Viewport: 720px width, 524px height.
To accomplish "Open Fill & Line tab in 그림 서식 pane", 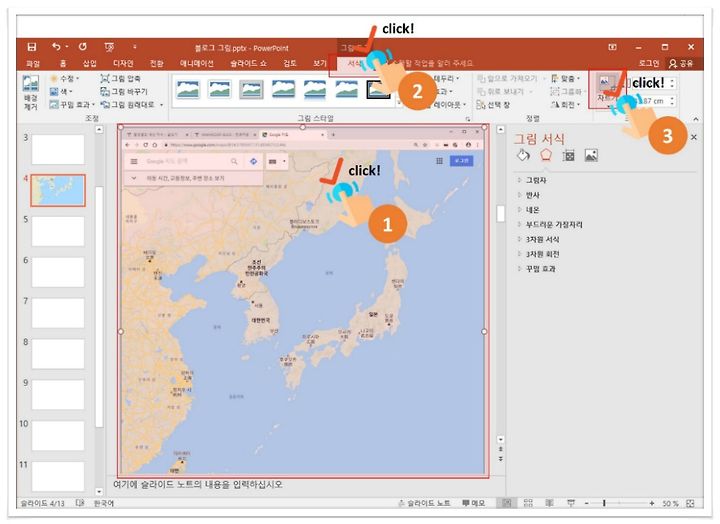I will [x=523, y=156].
